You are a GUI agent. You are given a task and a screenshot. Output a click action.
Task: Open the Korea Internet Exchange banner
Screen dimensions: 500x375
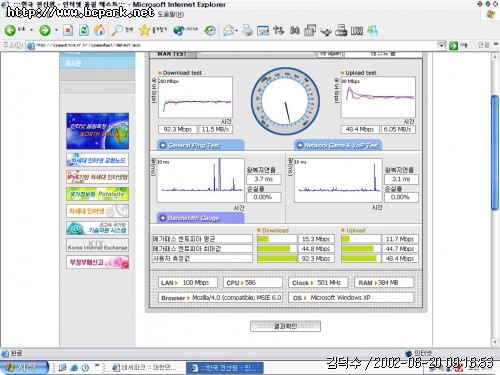[97, 245]
